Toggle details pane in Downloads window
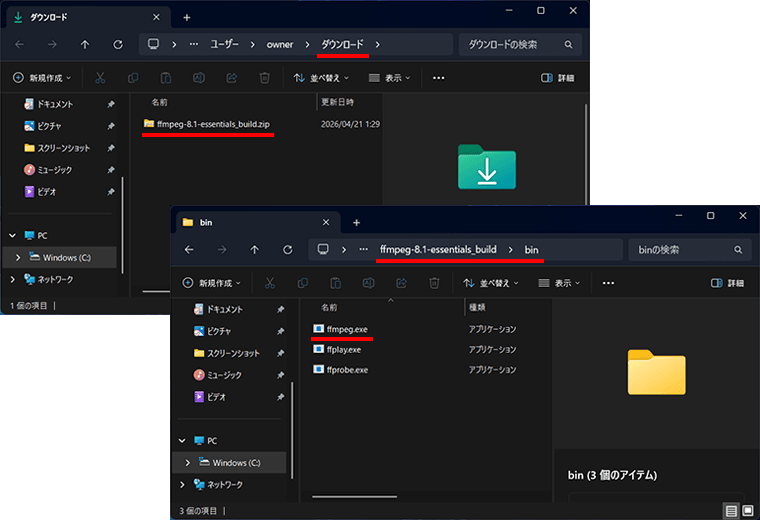The width and height of the screenshot is (760, 520). point(557,78)
